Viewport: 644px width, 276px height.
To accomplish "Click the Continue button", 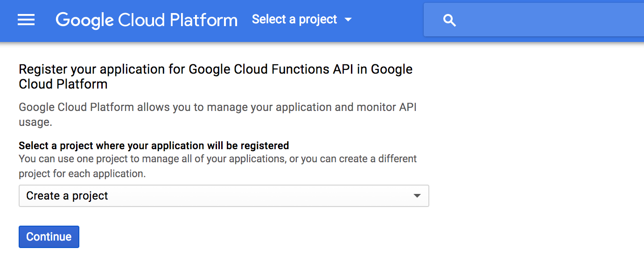I will (49, 237).
